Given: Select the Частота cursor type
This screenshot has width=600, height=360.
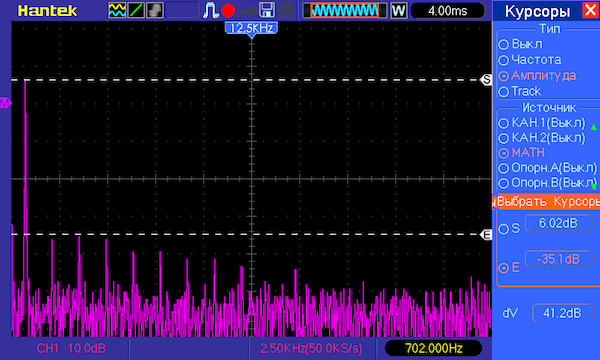Looking at the screenshot, I should 530,60.
